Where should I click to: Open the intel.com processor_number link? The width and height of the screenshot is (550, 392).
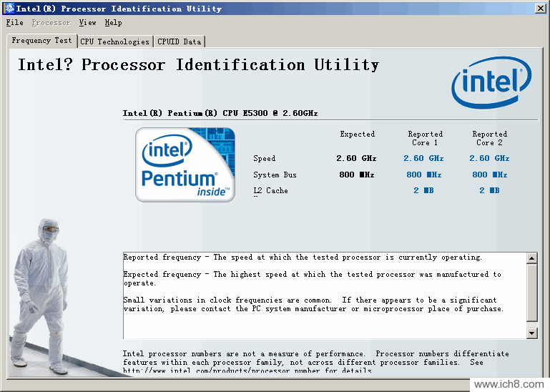221,371
